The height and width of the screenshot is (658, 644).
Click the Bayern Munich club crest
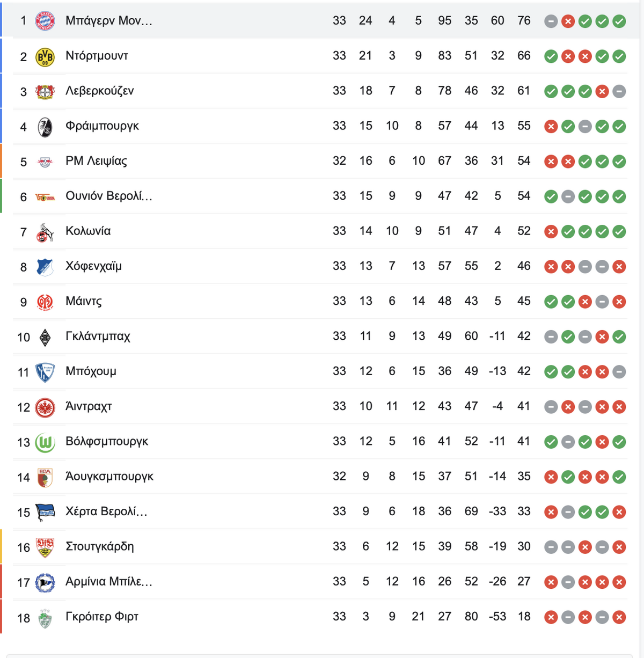click(x=45, y=21)
